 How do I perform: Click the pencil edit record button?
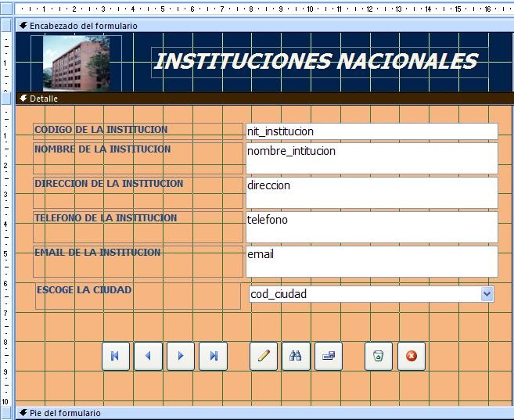coord(264,356)
